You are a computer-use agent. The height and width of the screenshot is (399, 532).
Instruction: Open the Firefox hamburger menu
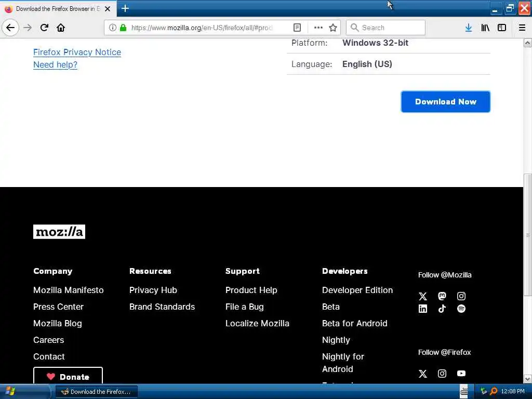coord(522,28)
